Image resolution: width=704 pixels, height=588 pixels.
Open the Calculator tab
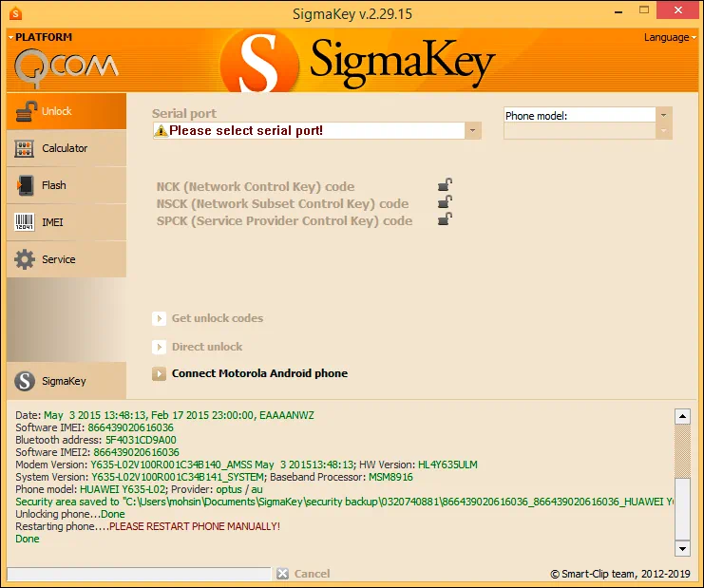pyautogui.click(x=67, y=148)
